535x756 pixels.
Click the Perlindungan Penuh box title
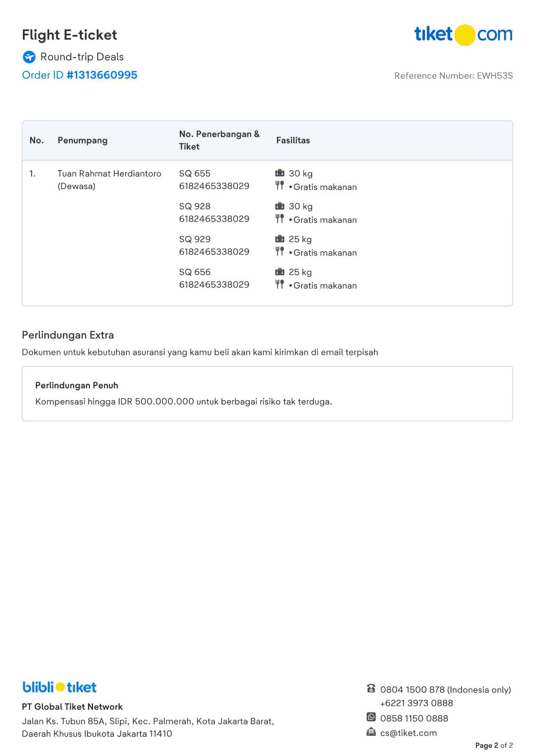(77, 386)
